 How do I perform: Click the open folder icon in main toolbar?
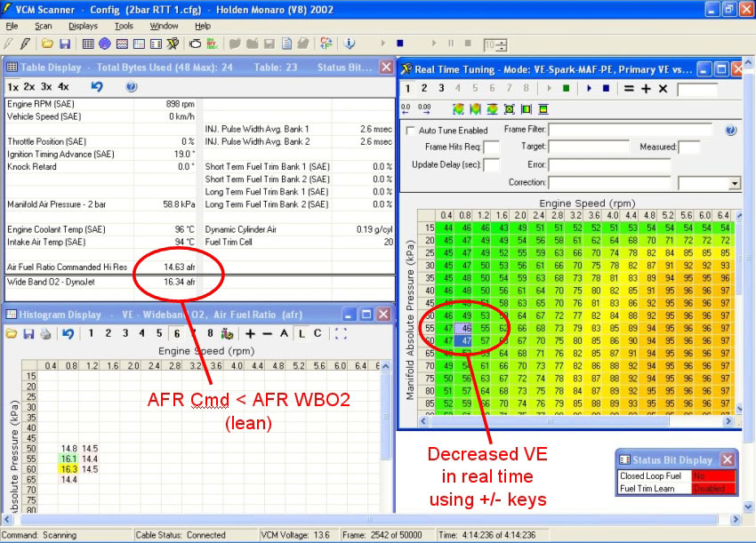(x=46, y=44)
